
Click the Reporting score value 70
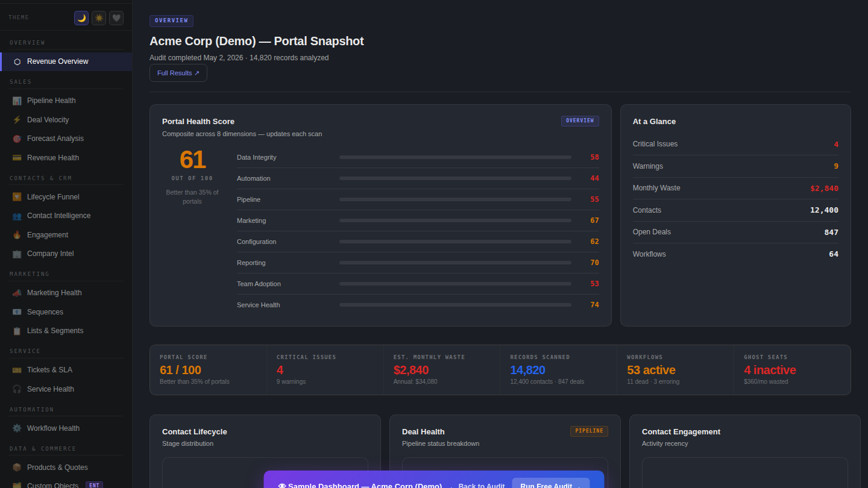595,263
